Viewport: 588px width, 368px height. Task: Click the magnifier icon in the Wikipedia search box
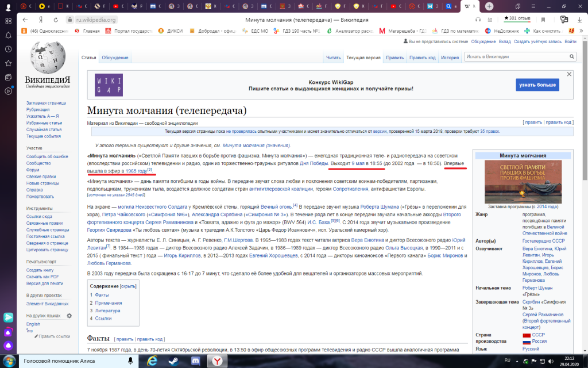point(572,57)
